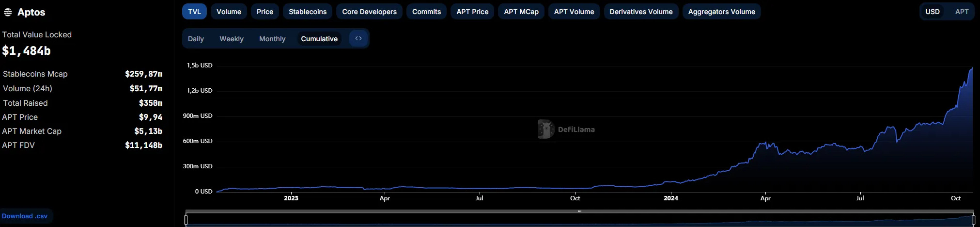Click the range slider top grip bar
980x227 pixels.
(579, 211)
